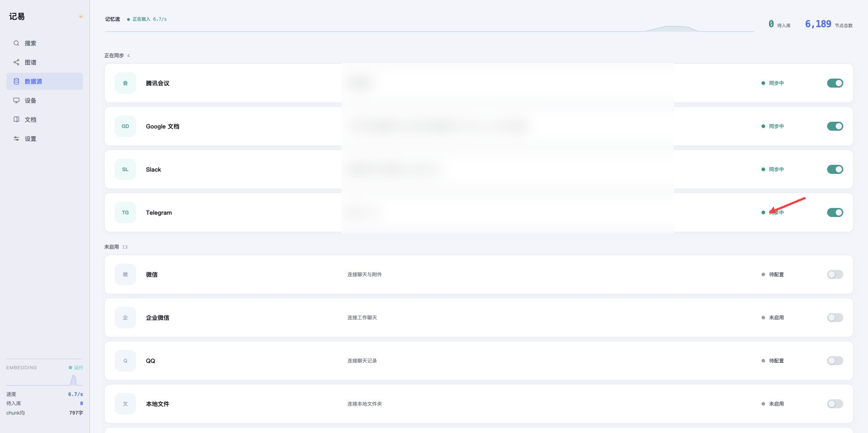868x433 pixels.
Task: Click 待配置 status in 微信 row
Action: (773, 274)
